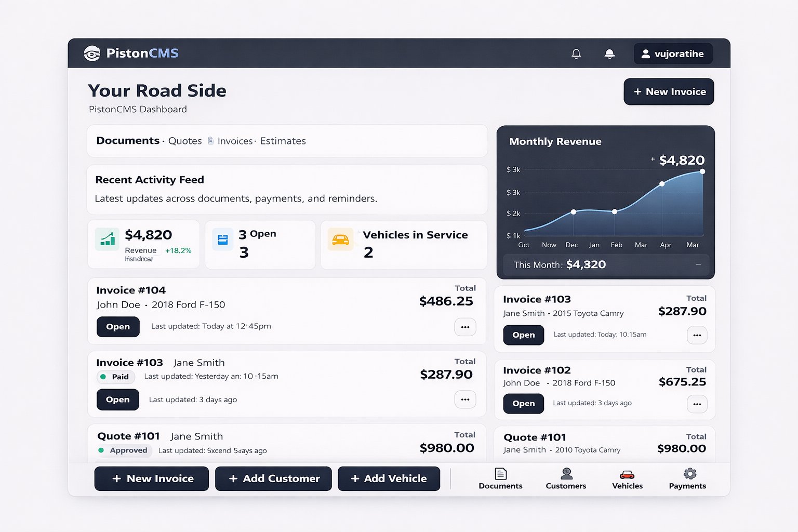This screenshot has height=532, width=798.
Task: Click the New Invoice button
Action: (x=669, y=91)
